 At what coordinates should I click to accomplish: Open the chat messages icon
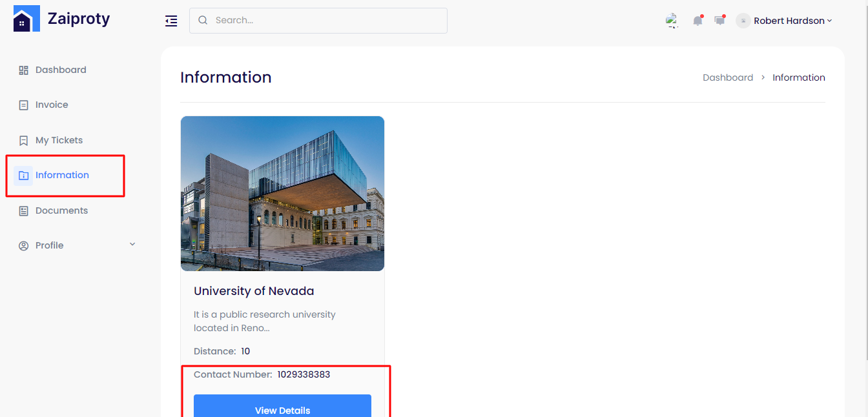click(x=719, y=21)
